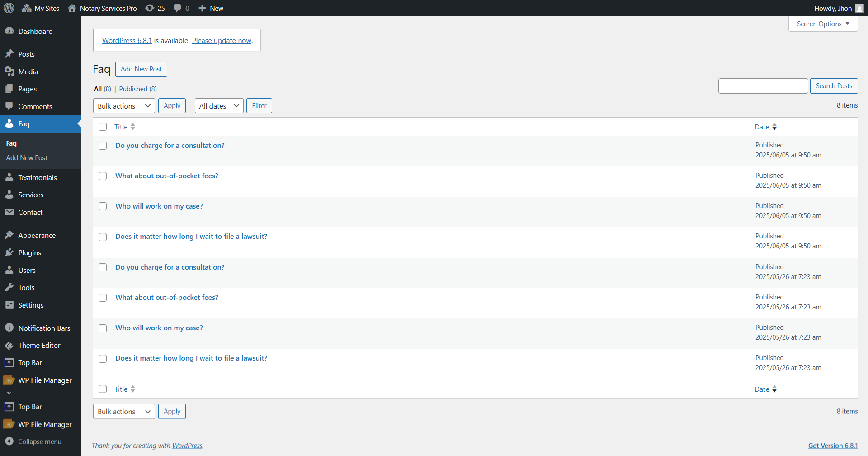Click the first Top Bar upload icon
868x456 pixels.
[x=9, y=362]
